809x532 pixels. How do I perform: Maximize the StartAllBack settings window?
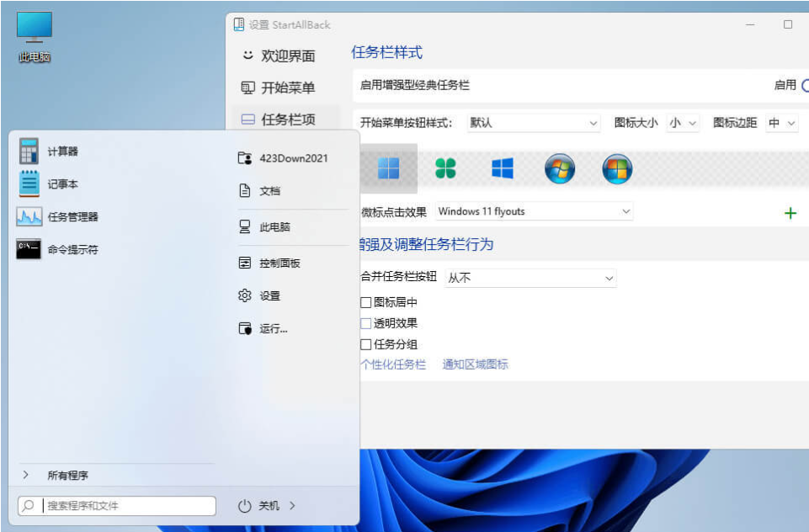pos(788,24)
